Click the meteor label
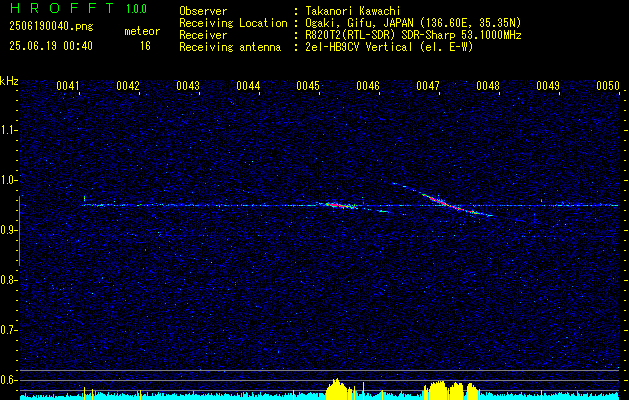This screenshot has height=400, width=629. pyautogui.click(x=142, y=31)
